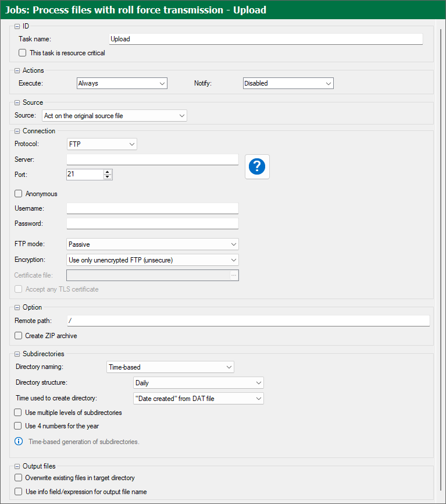Collapse the Output files section
Screen dimensions: 446x504
17,466
